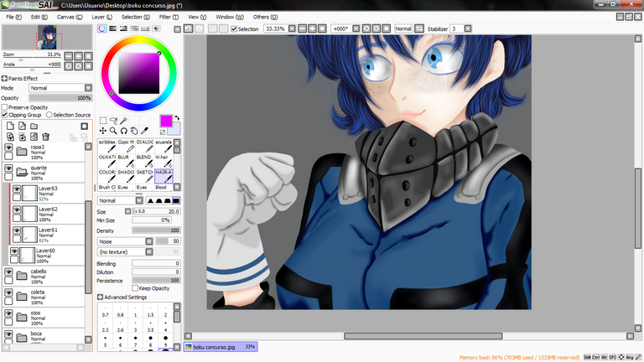Viewport: 644px width, 362px height.
Task: Select the Eyedropper tool
Action: point(144,131)
